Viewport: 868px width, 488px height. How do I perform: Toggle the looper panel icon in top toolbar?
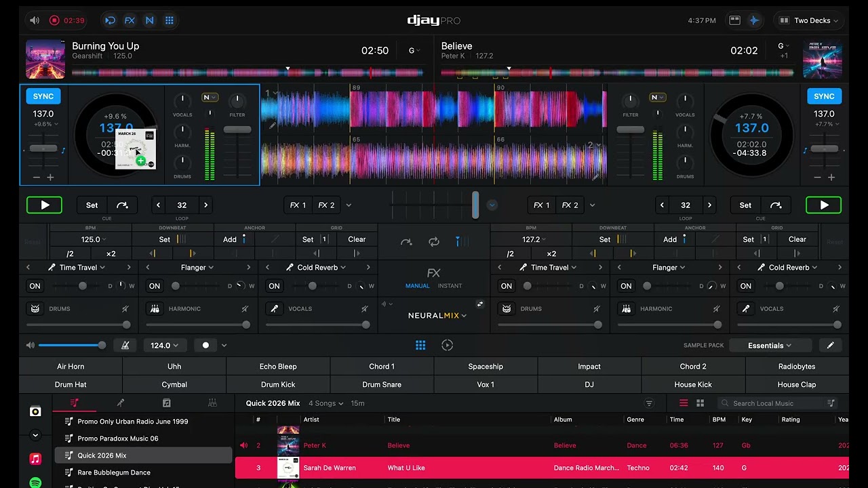coord(110,20)
